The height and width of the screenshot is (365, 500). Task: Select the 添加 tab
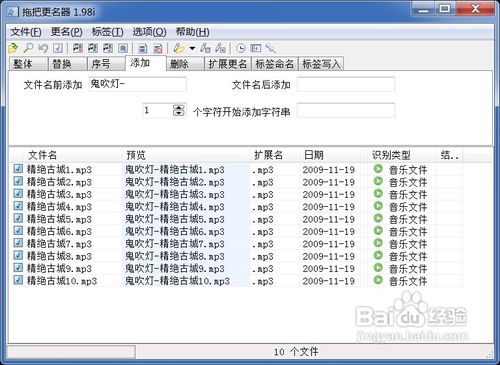tap(146, 63)
